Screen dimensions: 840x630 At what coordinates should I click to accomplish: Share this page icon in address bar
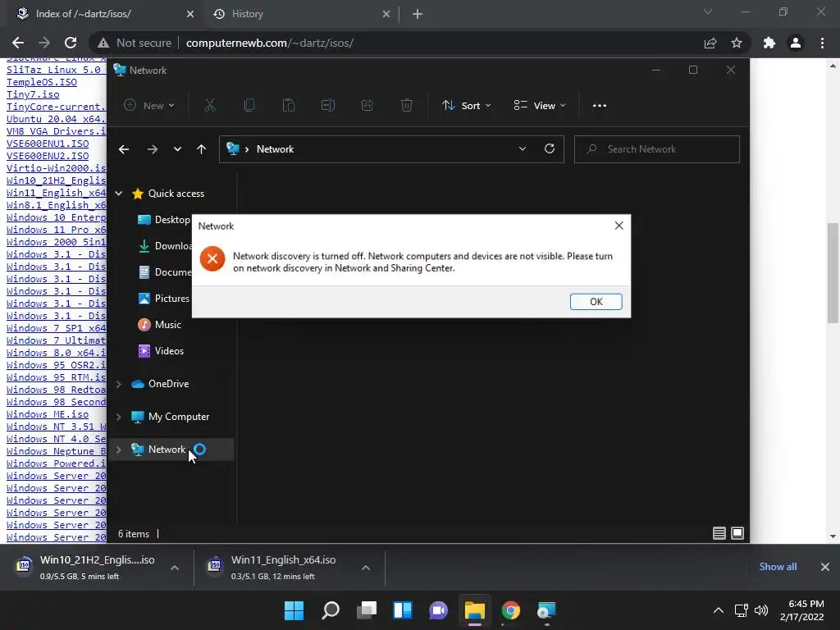point(710,43)
